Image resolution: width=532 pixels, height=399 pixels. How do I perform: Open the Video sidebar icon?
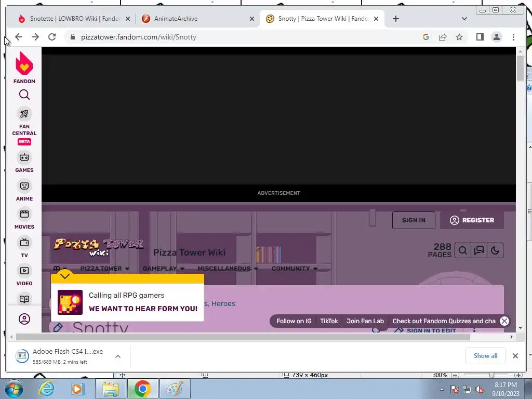click(x=24, y=271)
